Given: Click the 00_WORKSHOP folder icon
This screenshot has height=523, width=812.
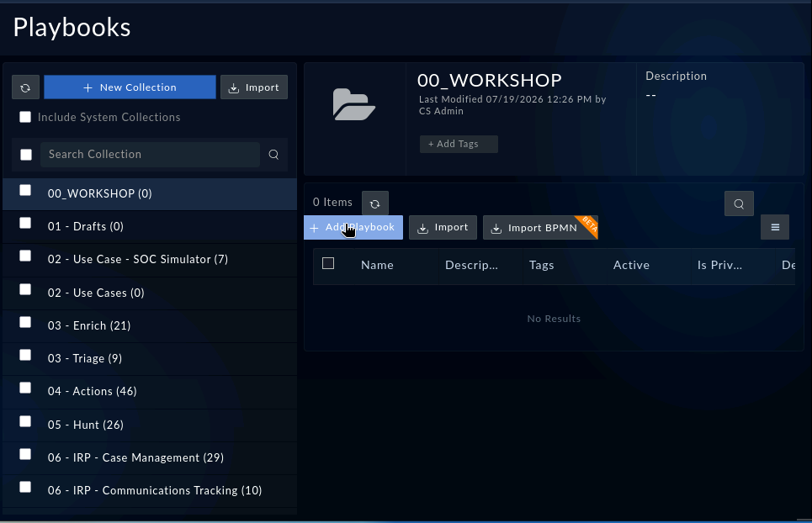Looking at the screenshot, I should pos(353,104).
